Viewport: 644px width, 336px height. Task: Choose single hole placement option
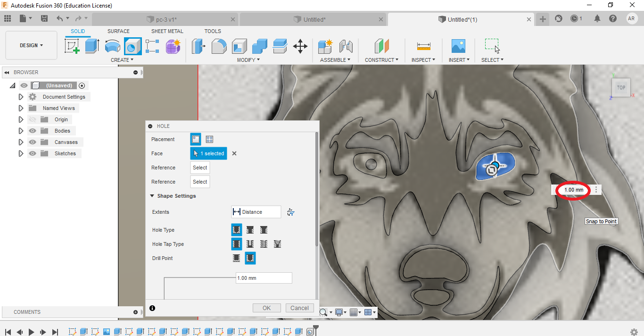point(196,139)
